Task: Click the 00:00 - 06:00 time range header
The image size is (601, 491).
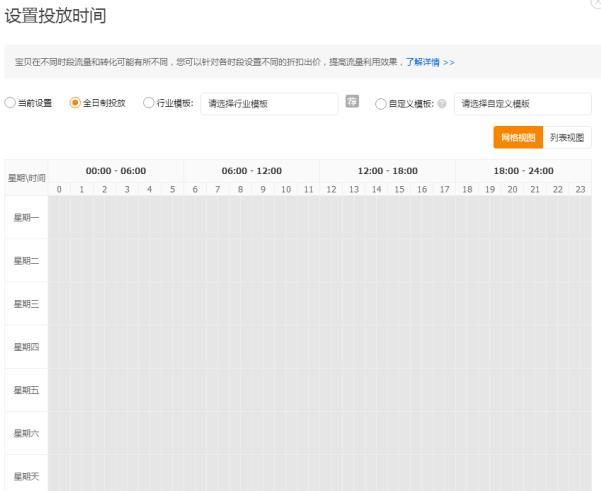Action: 115,171
